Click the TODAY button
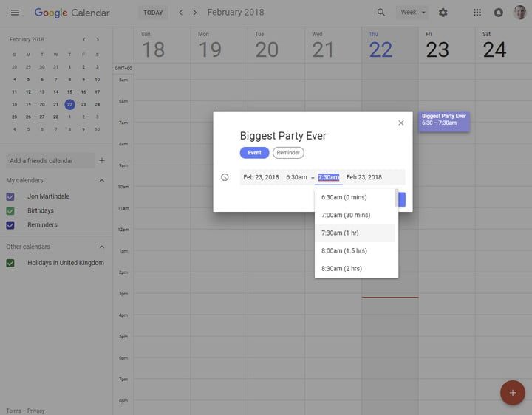Screen dimensions: 532x415 click(x=153, y=13)
